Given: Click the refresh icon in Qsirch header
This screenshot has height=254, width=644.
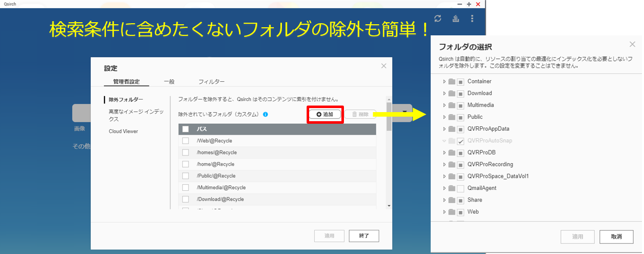Looking at the screenshot, I should [438, 19].
